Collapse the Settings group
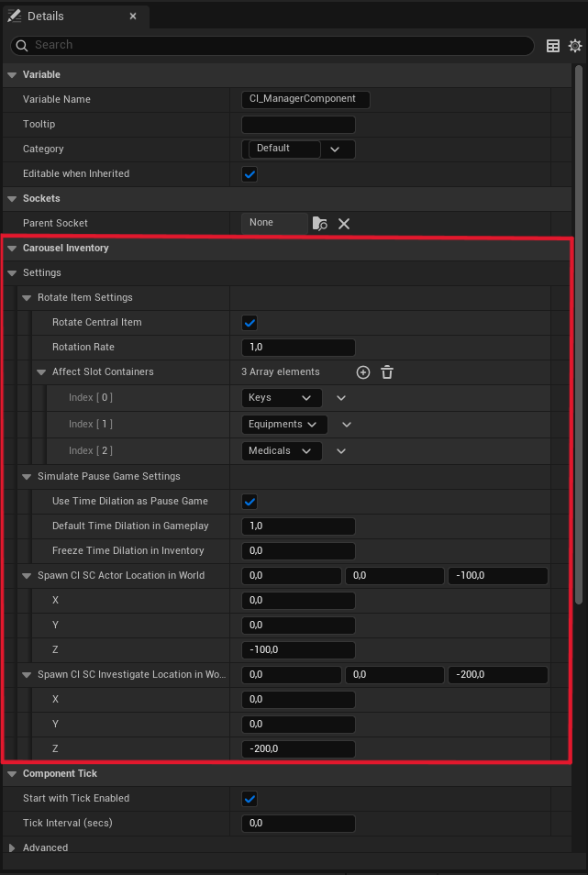The image size is (588, 875). point(12,273)
